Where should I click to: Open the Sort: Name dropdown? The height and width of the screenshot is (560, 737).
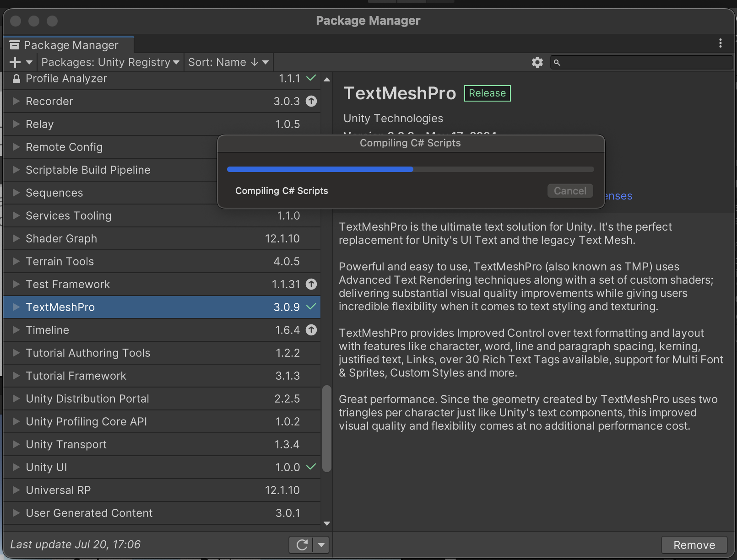pyautogui.click(x=228, y=62)
